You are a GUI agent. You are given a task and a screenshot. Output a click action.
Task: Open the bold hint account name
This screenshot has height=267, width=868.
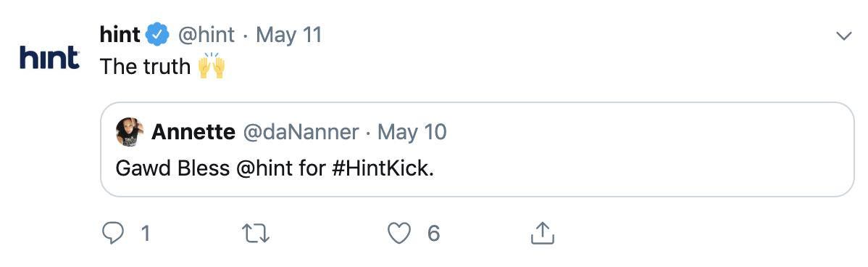[120, 36]
